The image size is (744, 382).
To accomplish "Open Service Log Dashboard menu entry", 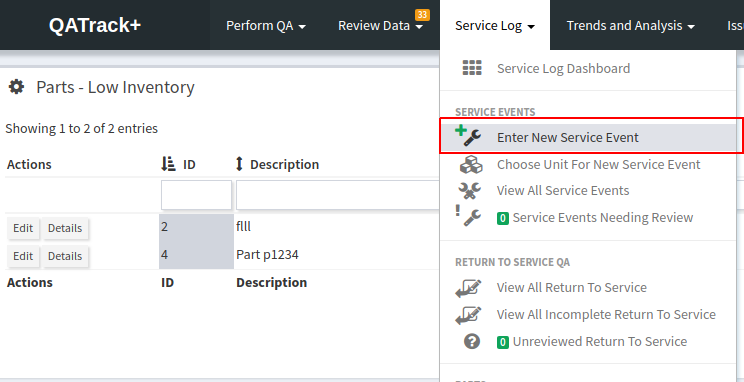I will click(x=563, y=68).
